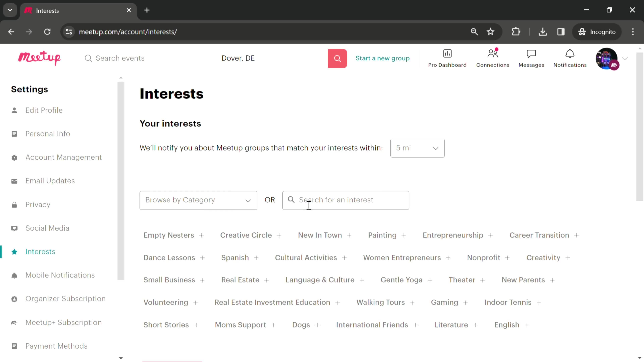Open the Messages panel
Screen dimensions: 644x362
531,58
